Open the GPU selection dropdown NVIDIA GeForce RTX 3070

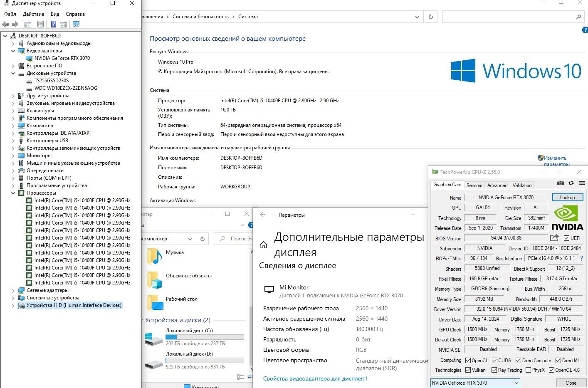click(475, 383)
